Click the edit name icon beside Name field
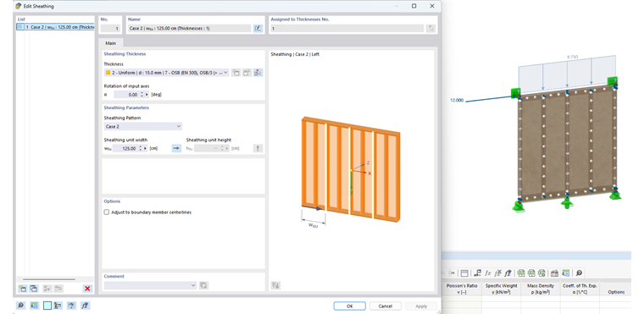644x314 pixels. [x=258, y=28]
